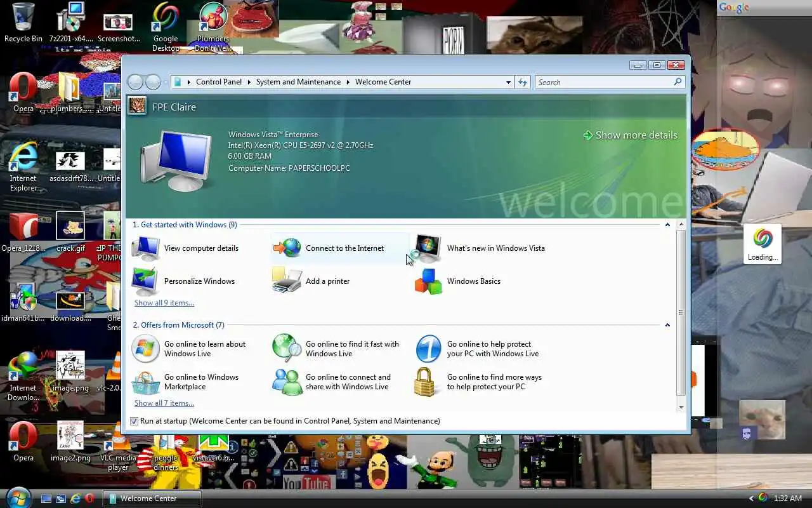Expand Control Panel breadcrumb arrow
812x508 pixels.
coord(249,82)
